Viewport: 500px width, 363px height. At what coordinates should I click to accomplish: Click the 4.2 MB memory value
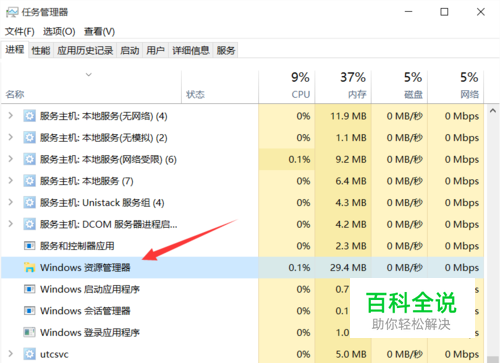click(351, 224)
